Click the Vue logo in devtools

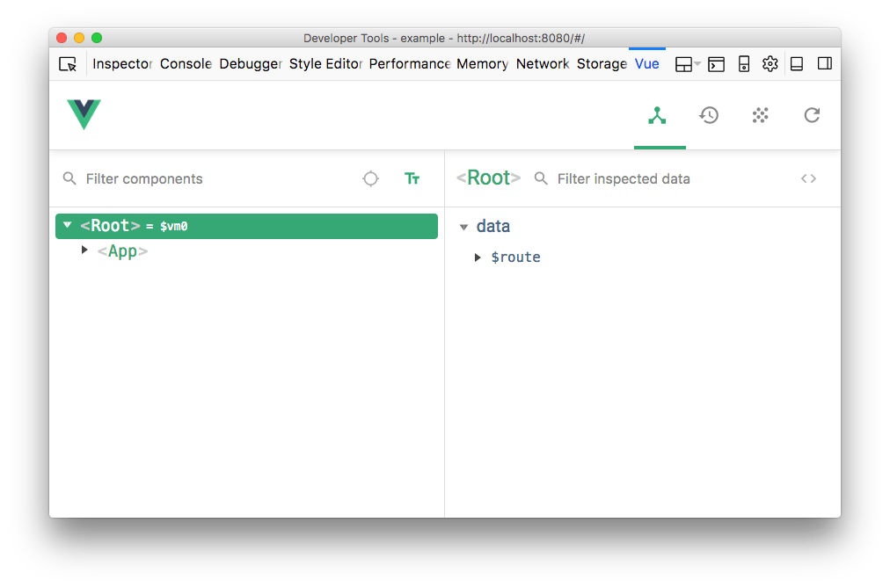point(84,114)
